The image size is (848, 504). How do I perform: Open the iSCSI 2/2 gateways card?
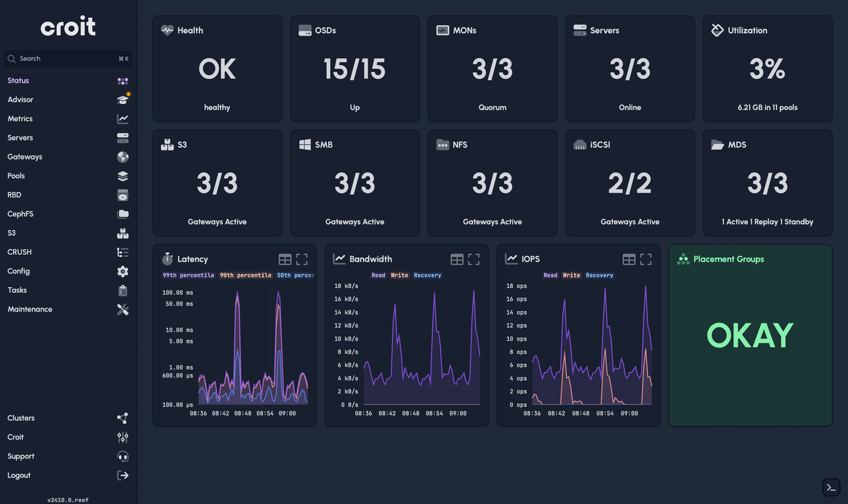click(630, 183)
